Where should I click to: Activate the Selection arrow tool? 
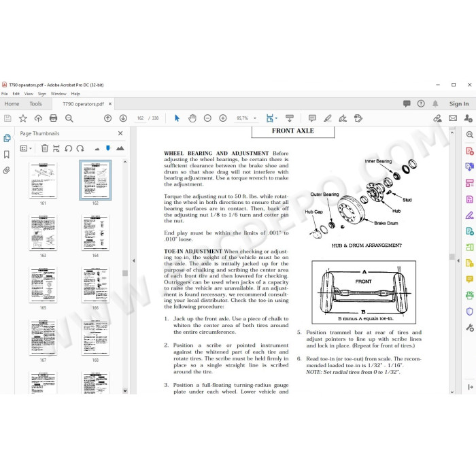177,118
